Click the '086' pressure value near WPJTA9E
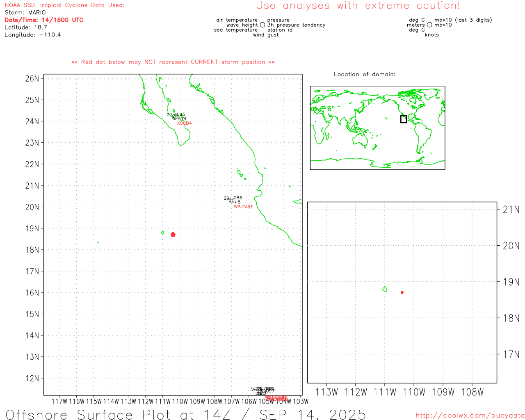Image resolution: width=525 pixels, height=420 pixels. [x=238, y=198]
